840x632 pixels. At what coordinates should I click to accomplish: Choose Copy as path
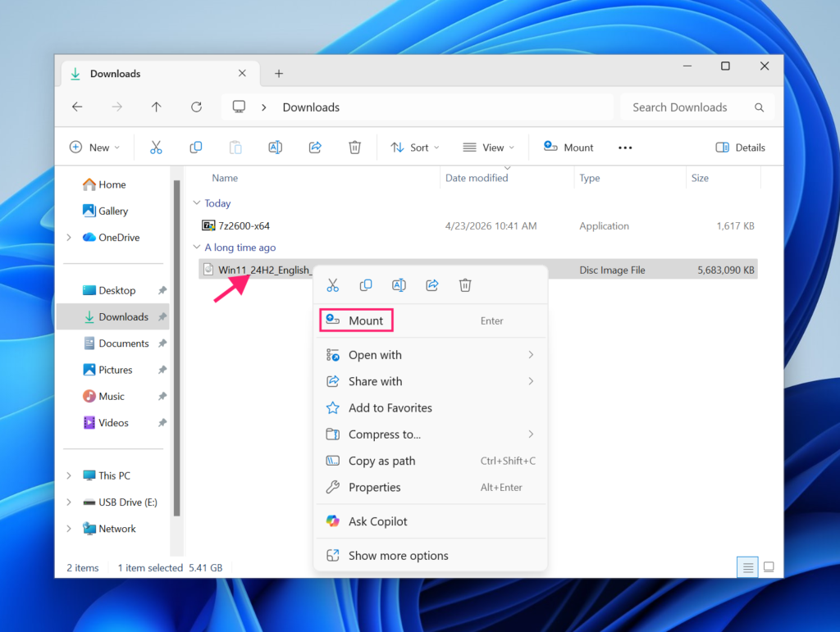(431, 461)
